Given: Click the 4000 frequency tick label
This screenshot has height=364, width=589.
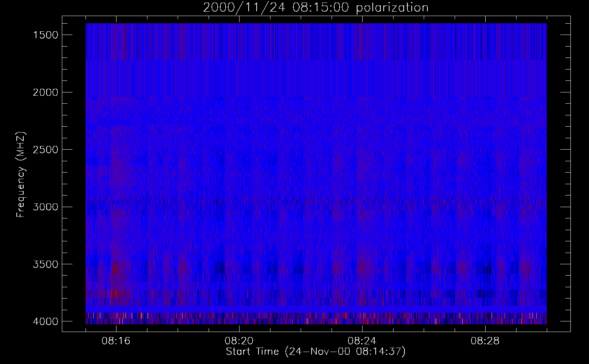Looking at the screenshot, I should click(x=46, y=321).
